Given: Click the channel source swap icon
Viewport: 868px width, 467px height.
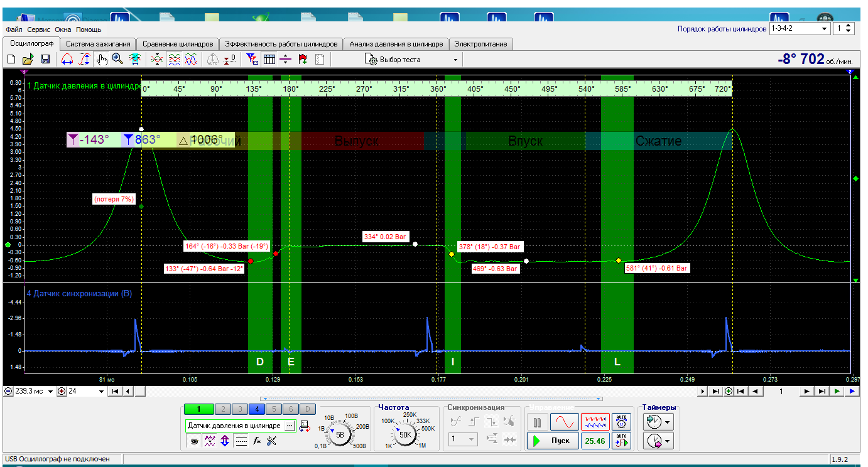Looking at the screenshot, I should [304, 426].
